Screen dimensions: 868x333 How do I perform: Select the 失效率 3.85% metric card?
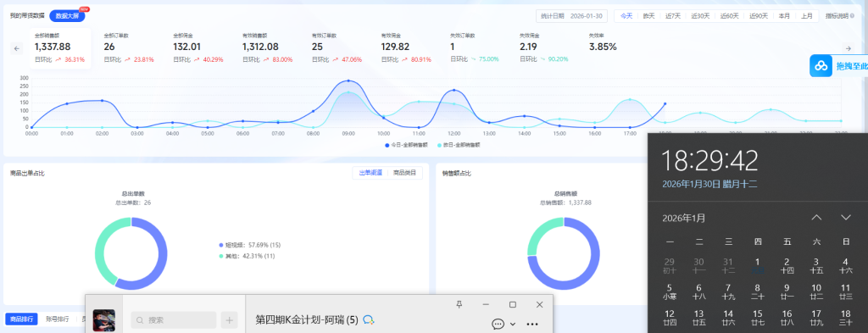[615, 48]
